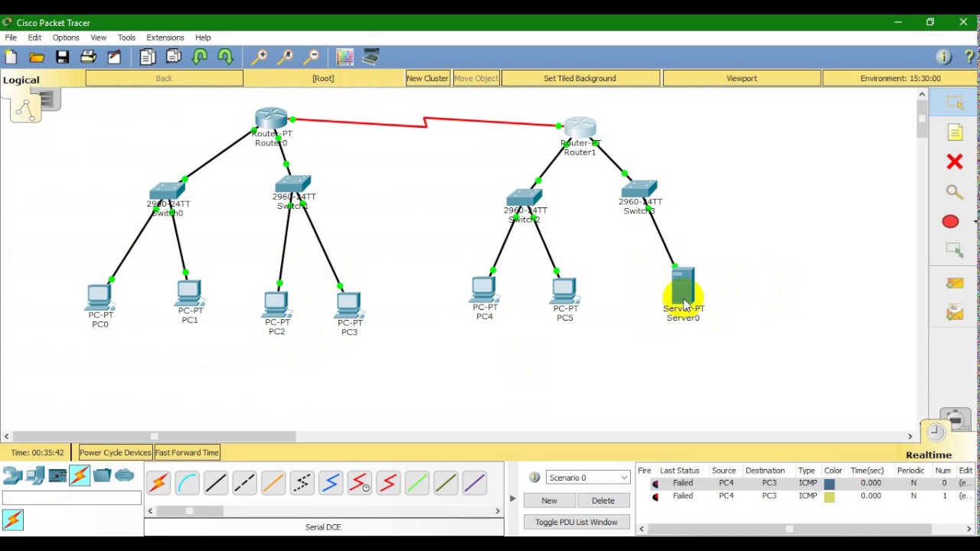Pick the orange Fiber cable
The height and width of the screenshot is (551, 980).
click(x=273, y=483)
